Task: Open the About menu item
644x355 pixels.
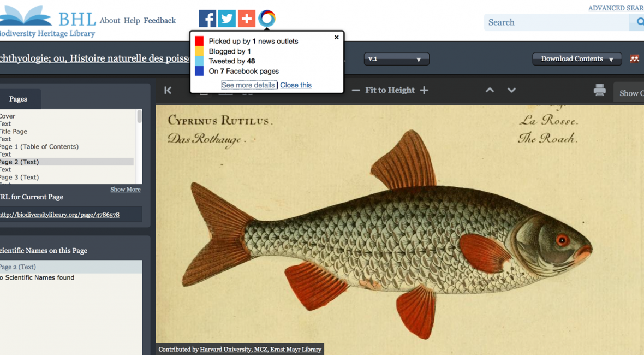Action: click(x=110, y=21)
